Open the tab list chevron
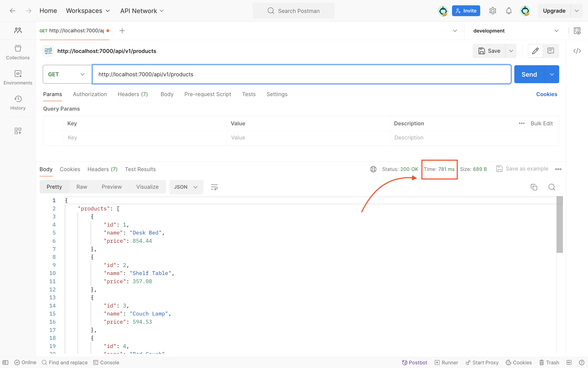Image resolution: width=588 pixels, height=368 pixels. click(455, 31)
